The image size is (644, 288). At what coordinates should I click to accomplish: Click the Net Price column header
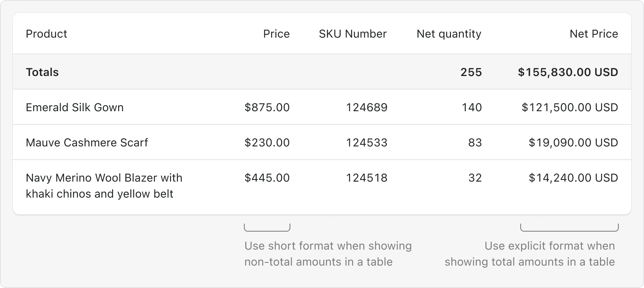pyautogui.click(x=594, y=34)
